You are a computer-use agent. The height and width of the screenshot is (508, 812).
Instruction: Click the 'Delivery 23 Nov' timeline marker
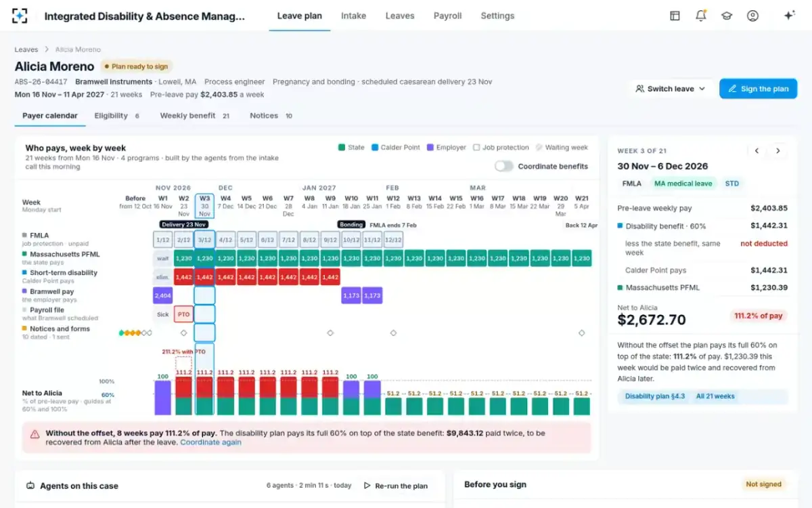point(184,224)
